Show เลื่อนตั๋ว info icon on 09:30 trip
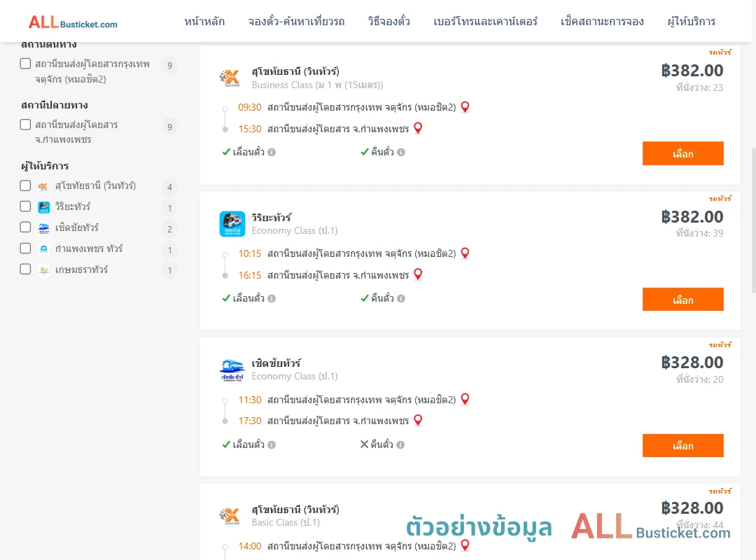 [x=272, y=153]
